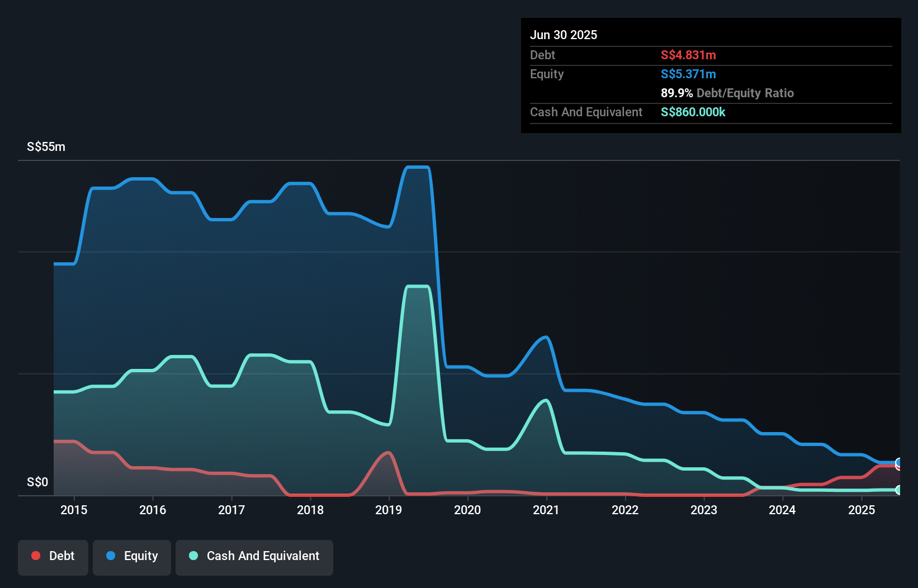The height and width of the screenshot is (588, 918).
Task: Click the Cash And Equivalent S$860.000k link
Action: coord(693,112)
